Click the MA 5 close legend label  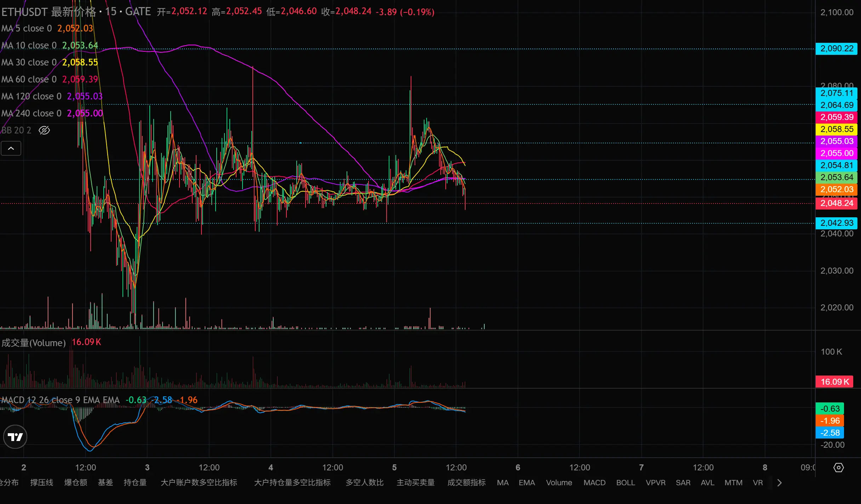pos(27,28)
